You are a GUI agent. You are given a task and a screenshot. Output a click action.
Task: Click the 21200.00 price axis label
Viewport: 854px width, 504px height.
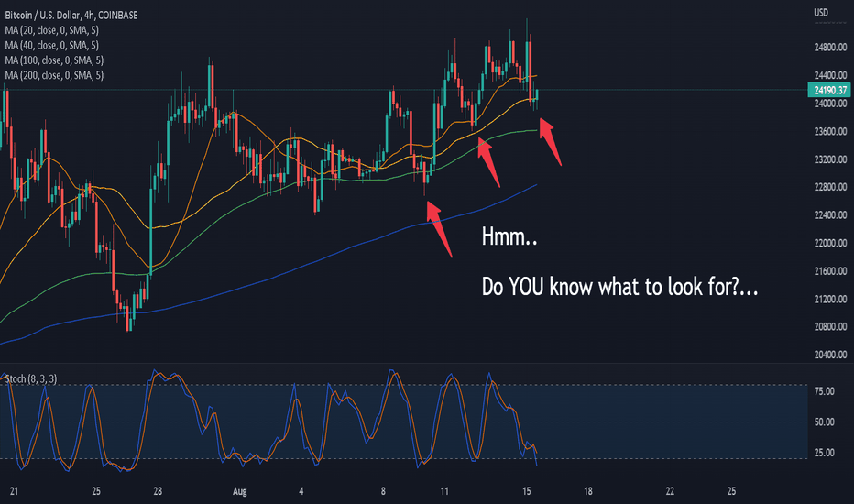coord(830,299)
